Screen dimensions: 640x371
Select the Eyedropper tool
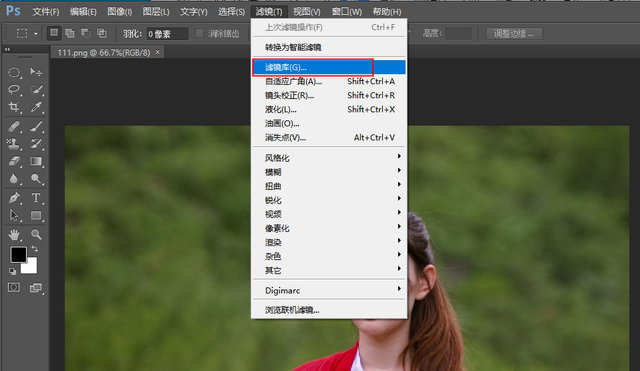coord(36,107)
